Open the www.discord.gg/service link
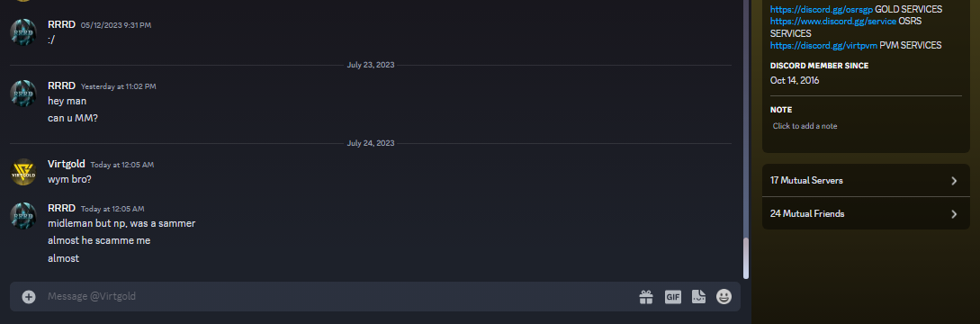This screenshot has height=324, width=980. (x=833, y=22)
